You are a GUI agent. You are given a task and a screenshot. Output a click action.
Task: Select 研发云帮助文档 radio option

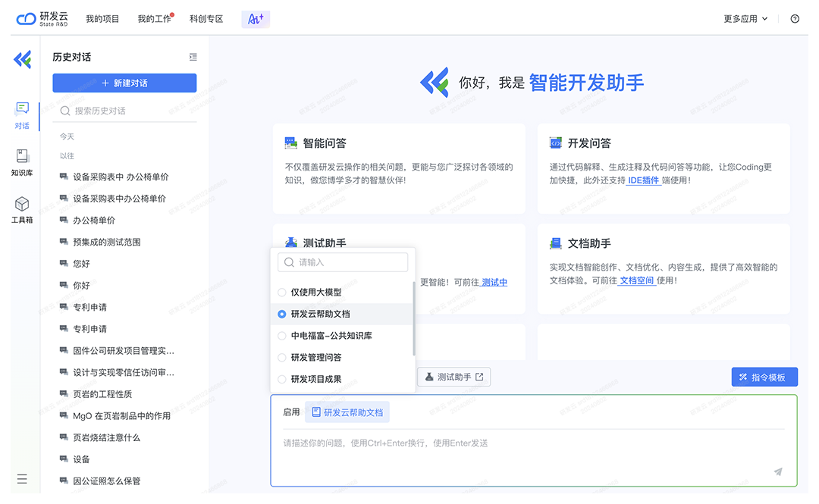click(282, 314)
